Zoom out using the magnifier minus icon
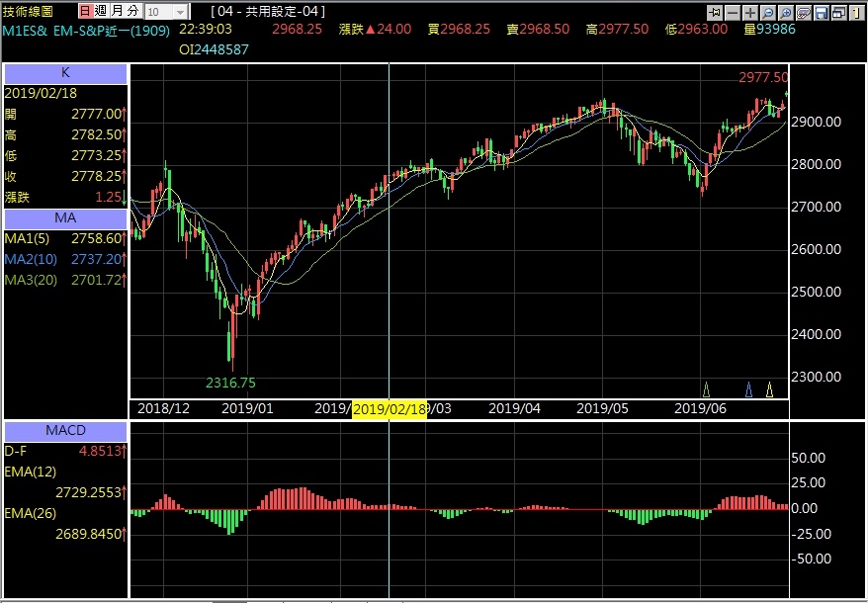 tap(768, 12)
